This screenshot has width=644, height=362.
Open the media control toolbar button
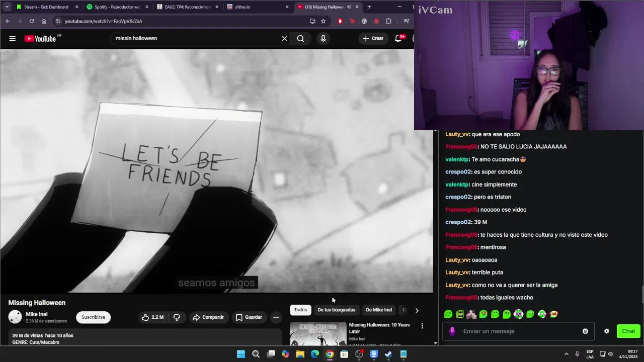[406, 21]
